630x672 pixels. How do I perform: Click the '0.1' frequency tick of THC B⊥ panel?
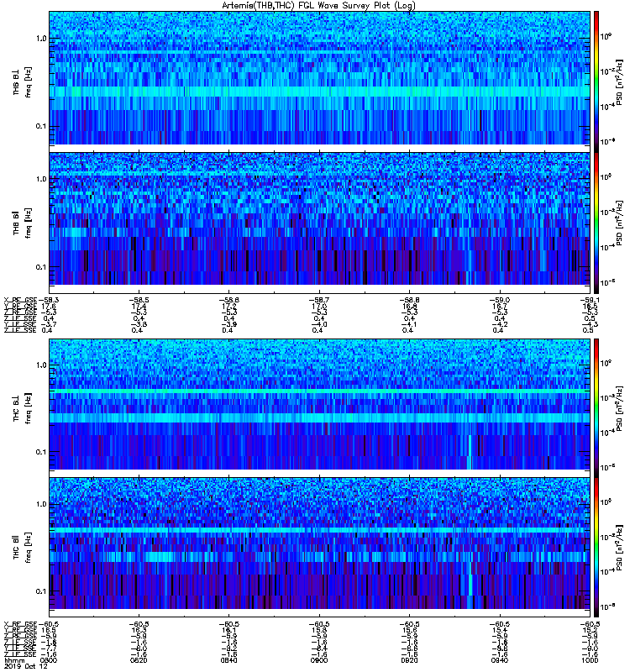tap(41, 452)
